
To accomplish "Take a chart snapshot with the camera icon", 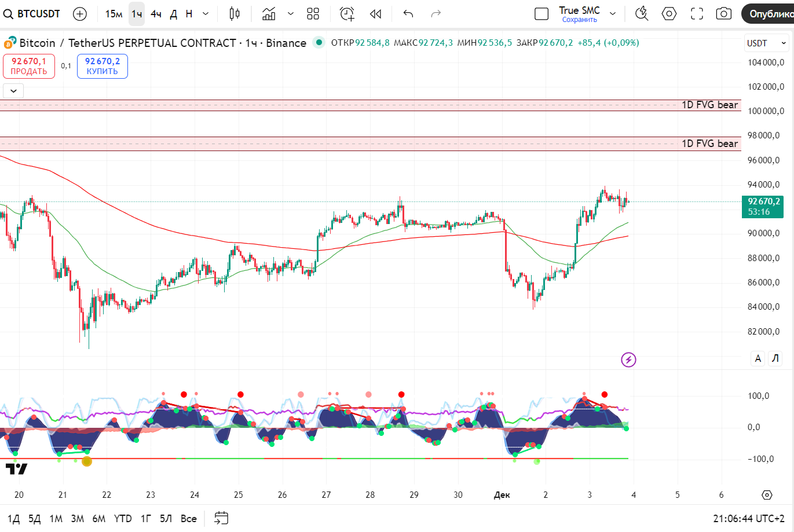I will click(723, 13).
